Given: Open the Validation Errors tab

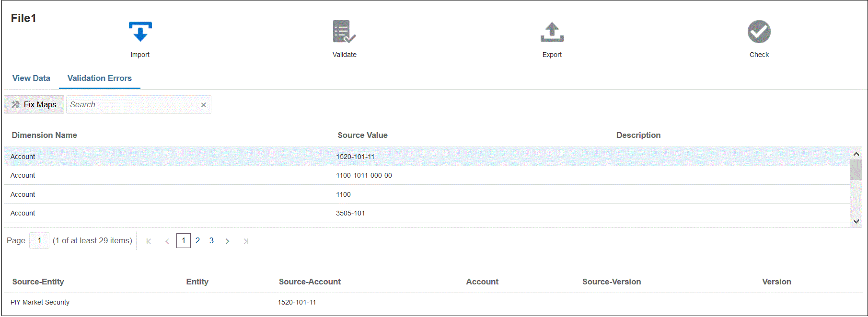Looking at the screenshot, I should click(99, 78).
